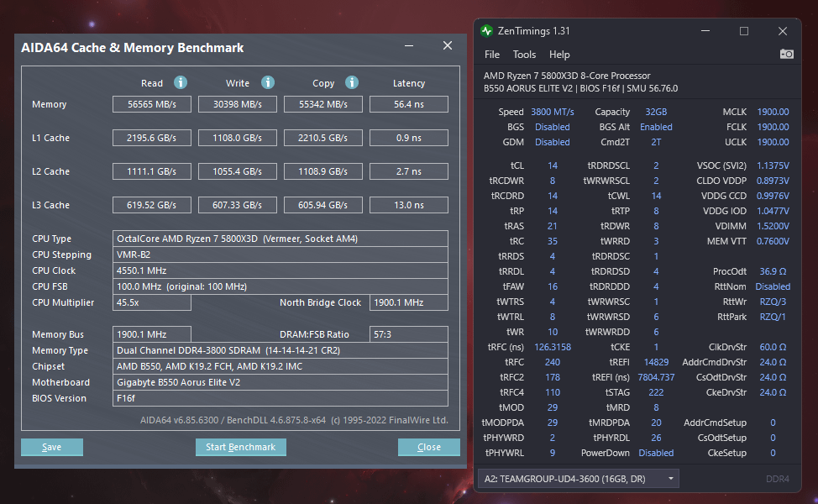Click the L1 Cache read 2195.6 GB/s field
Viewport: 818px width, 504px height.
click(x=152, y=138)
